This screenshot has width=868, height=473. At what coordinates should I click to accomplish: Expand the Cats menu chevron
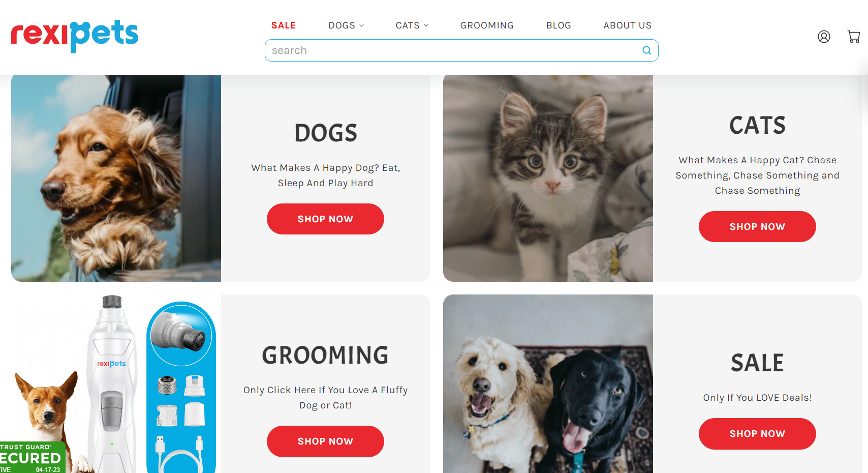tap(426, 25)
